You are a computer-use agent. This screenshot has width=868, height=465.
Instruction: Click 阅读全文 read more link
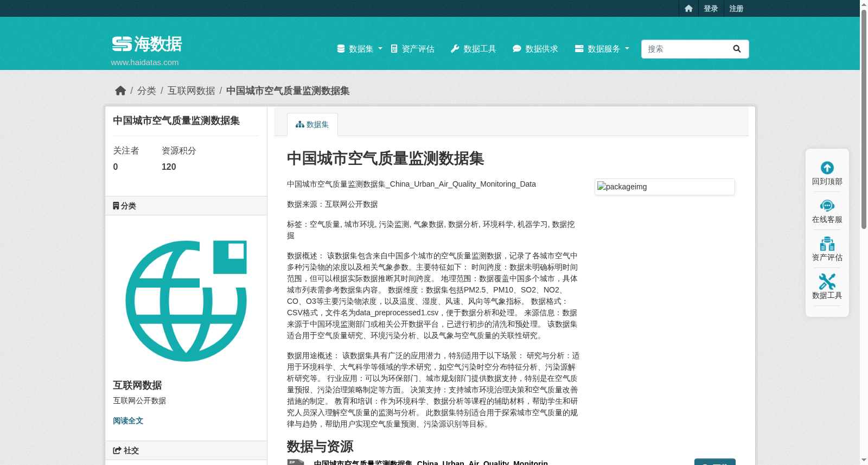[128, 421]
